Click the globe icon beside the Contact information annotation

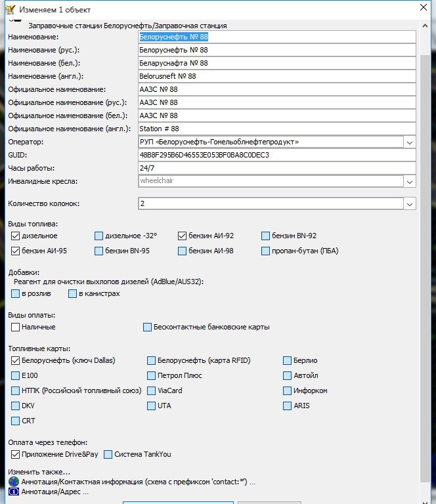(14, 482)
